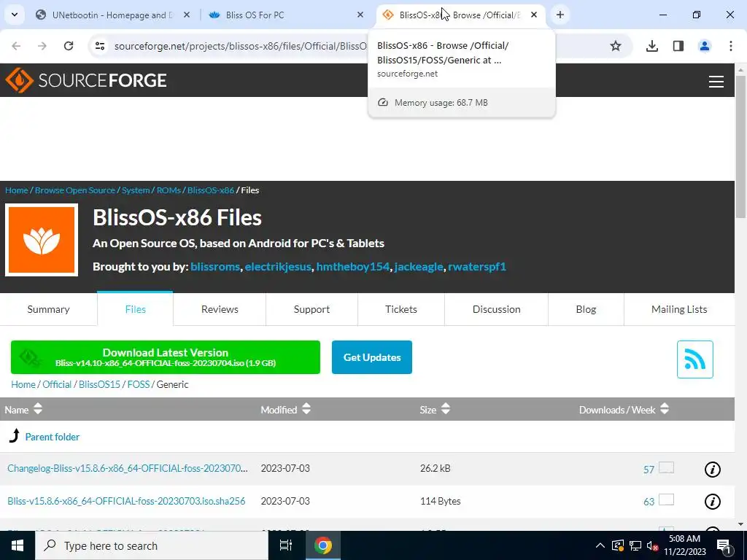Open blissroms contributor profile
The image size is (747, 560).
[215, 267]
